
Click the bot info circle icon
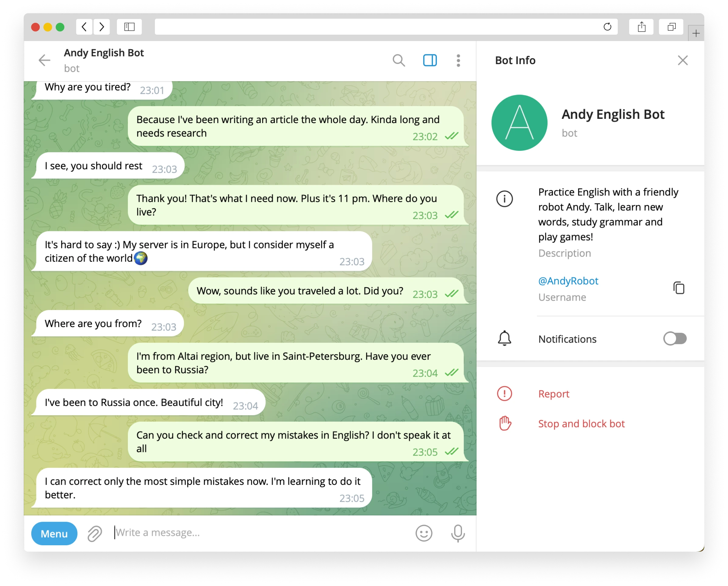point(504,199)
